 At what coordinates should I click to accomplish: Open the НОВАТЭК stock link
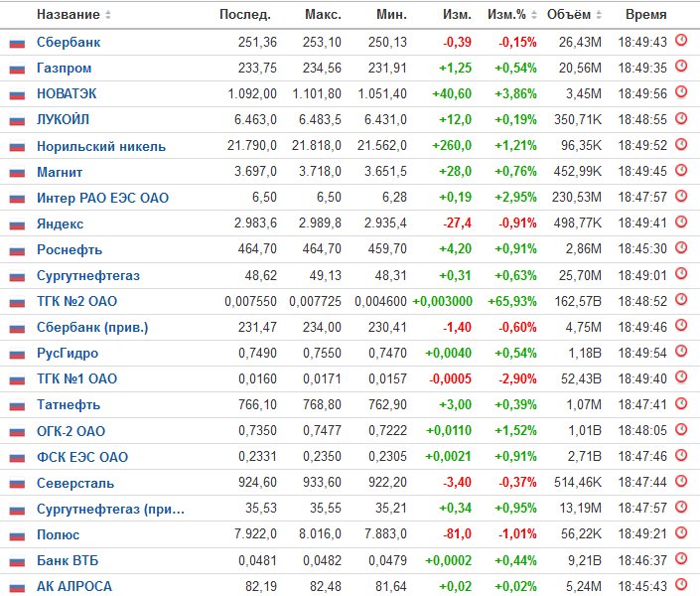pos(67,93)
